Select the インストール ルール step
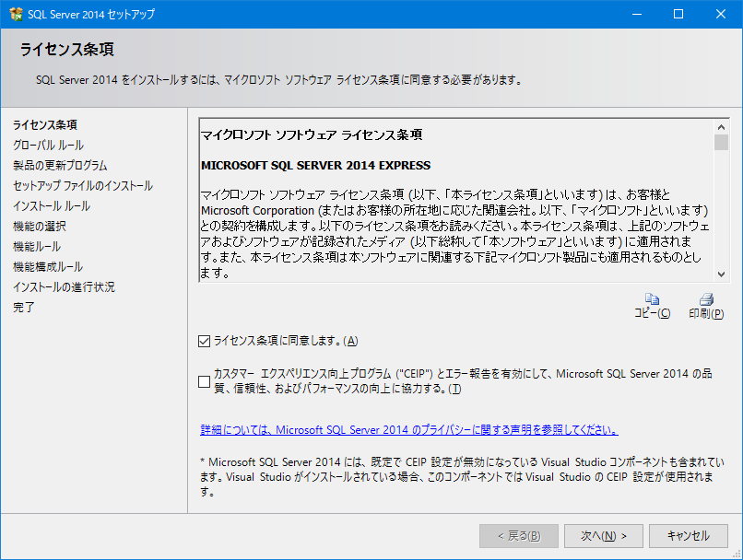 point(52,206)
